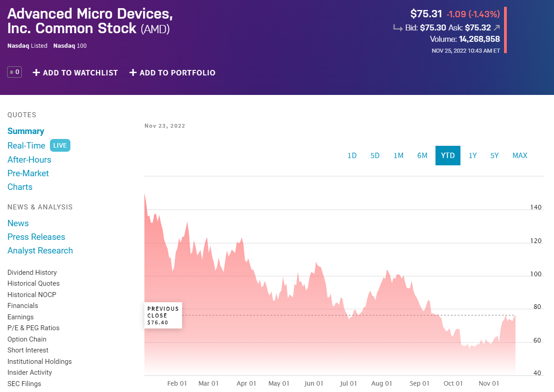The width and height of the screenshot is (554, 392).
Task: Switch the chart to 5D range
Action: [x=375, y=155]
